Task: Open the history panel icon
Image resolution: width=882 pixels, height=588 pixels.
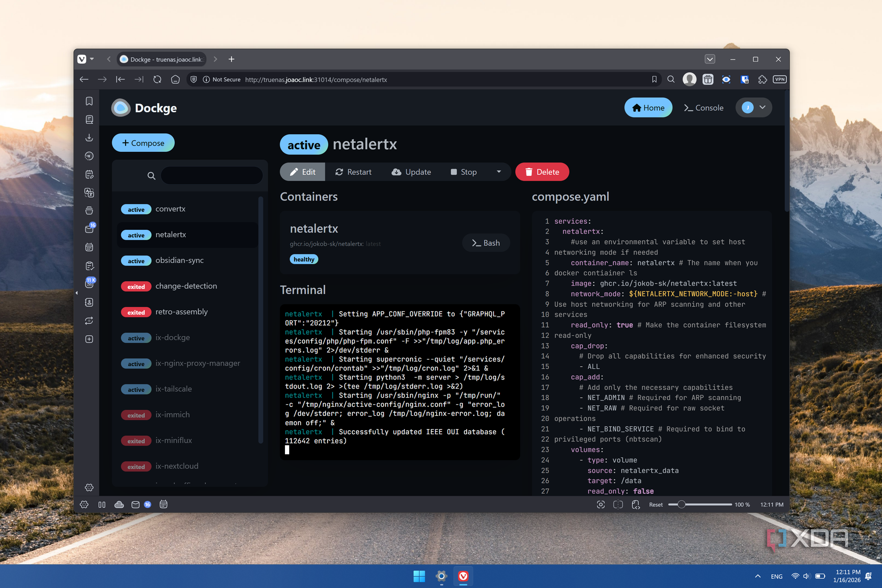Action: pos(89,156)
